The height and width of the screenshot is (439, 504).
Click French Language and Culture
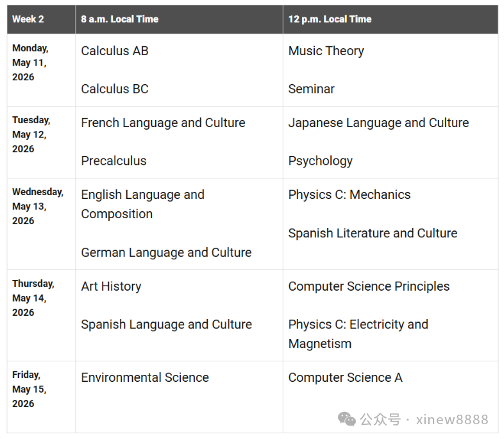(163, 123)
